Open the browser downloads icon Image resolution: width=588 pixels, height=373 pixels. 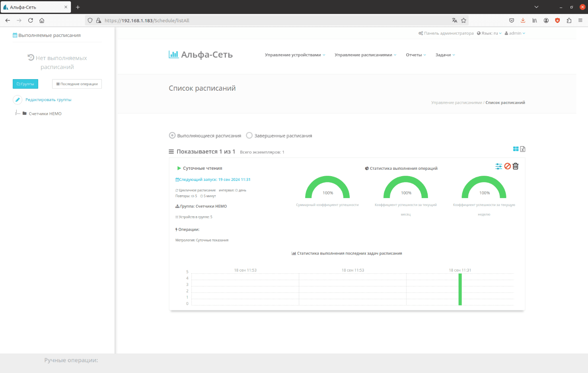click(x=523, y=20)
